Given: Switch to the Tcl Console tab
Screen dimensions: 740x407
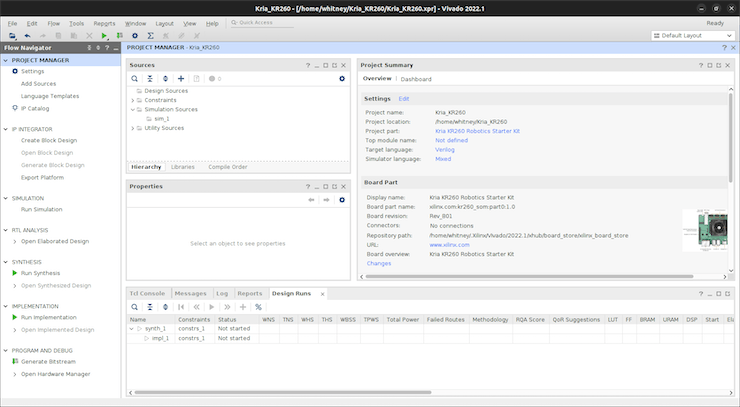Looking at the screenshot, I should 148,293.
